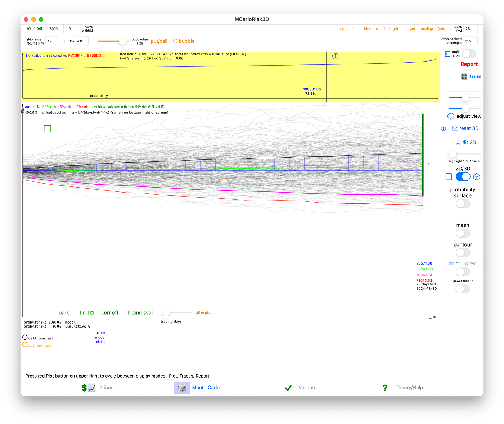Screen dimensions: 504x424
Task: Click all expiry label
Action: (203, 313)
